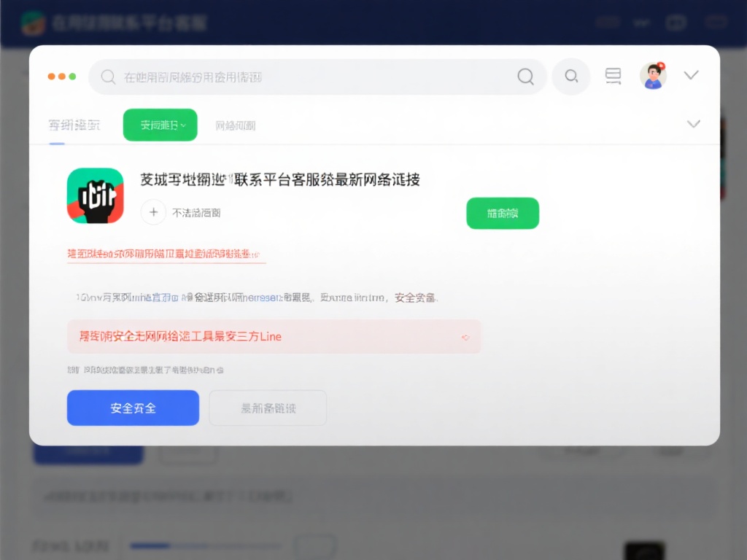Image resolution: width=747 pixels, height=560 pixels.
Task: Select the rightmost text tab in the filter row
Action: [236, 125]
